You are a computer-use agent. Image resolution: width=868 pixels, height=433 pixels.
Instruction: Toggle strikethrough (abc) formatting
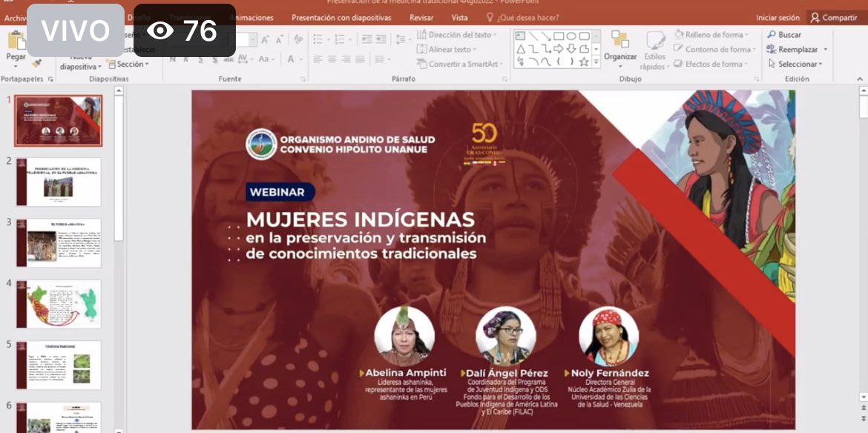pyautogui.click(x=229, y=59)
